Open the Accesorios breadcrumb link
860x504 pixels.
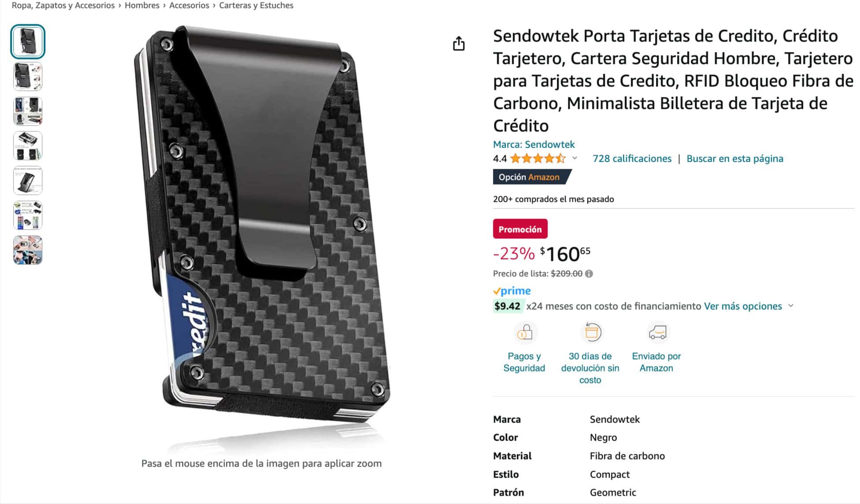coord(189,6)
